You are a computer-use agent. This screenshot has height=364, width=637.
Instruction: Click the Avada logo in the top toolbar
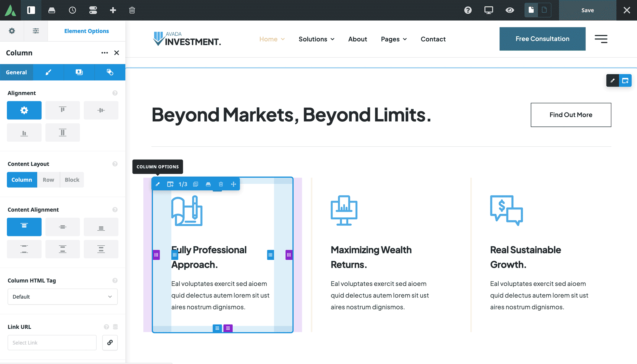pos(10,10)
